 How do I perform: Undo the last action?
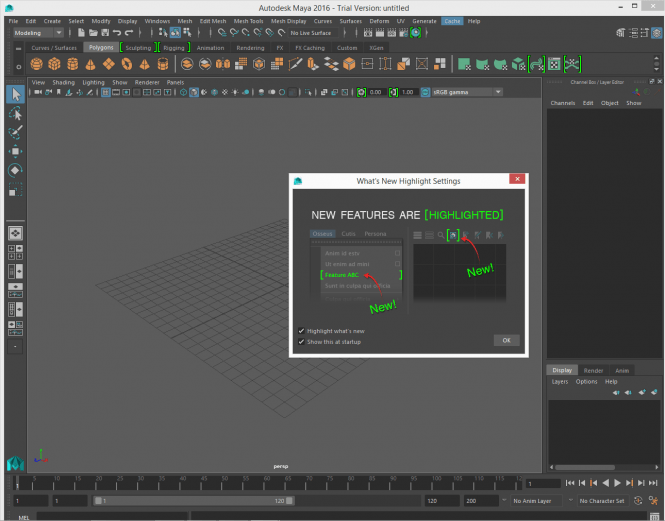point(117,33)
